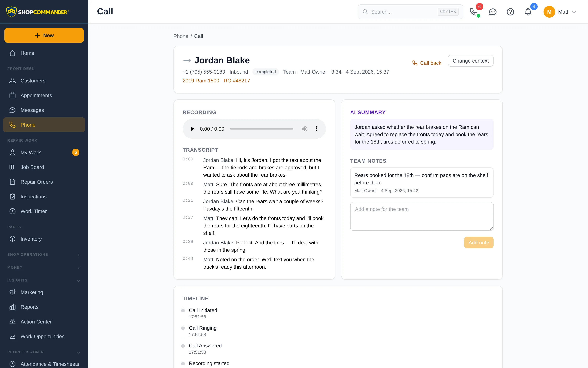Click the calls badge showing 6 in header
The height and width of the screenshot is (368, 588).
click(x=479, y=7)
